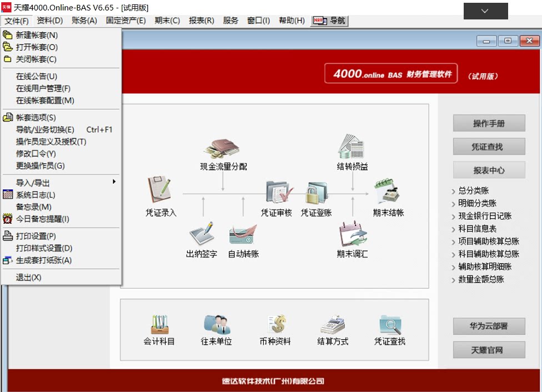
Task: Open the 凭证录入 voucher entry icon
Action: click(159, 190)
